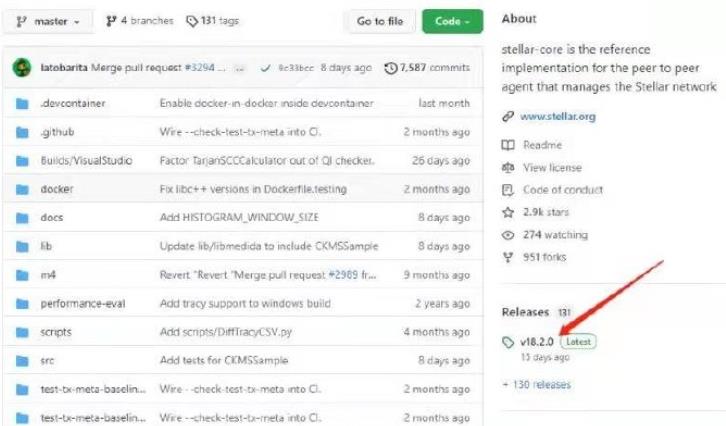Open commit 'Update lib/libmedida to include CKMSSample'
Viewport: 726px width, 426px height.
pyautogui.click(x=269, y=246)
